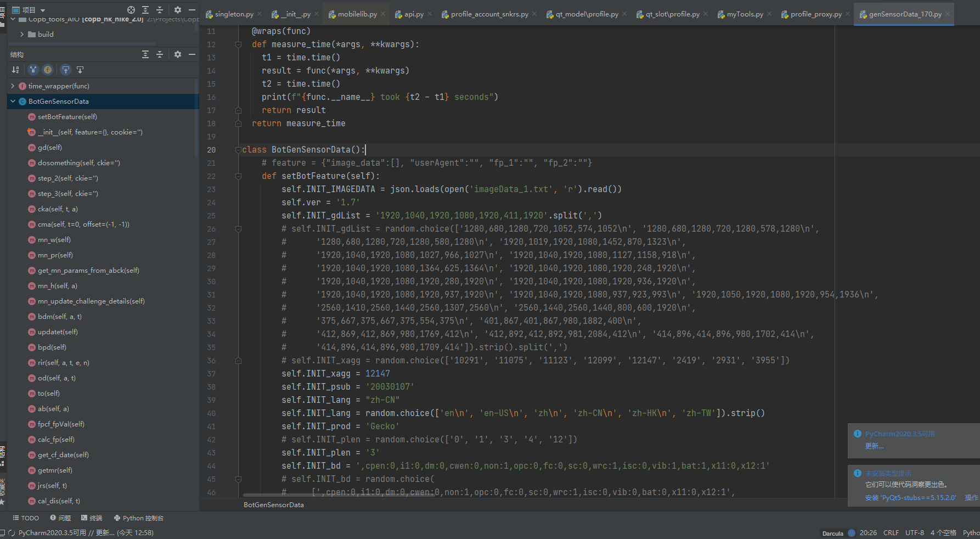Image resolution: width=980 pixels, height=539 pixels.
Task: Click the expand-all arrows icon in 结构 panel
Action: [x=145, y=54]
